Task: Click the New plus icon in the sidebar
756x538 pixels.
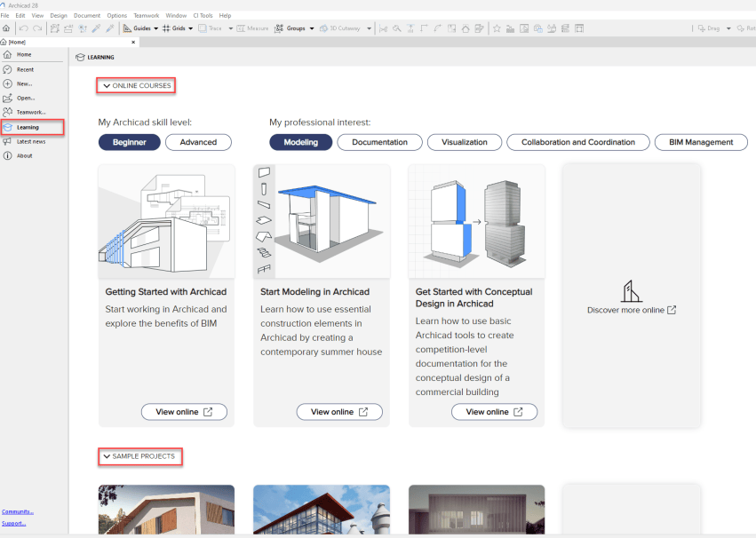Action: click(8, 83)
